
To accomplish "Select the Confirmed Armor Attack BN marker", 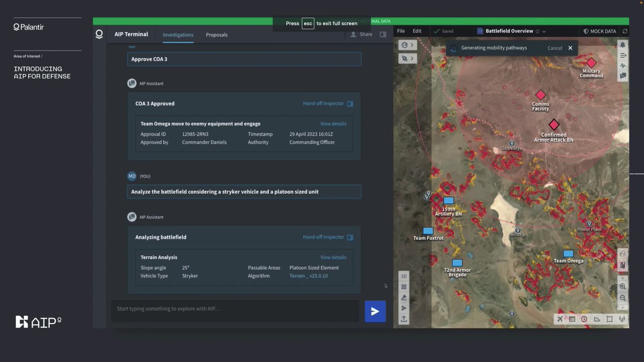I will click(x=554, y=124).
